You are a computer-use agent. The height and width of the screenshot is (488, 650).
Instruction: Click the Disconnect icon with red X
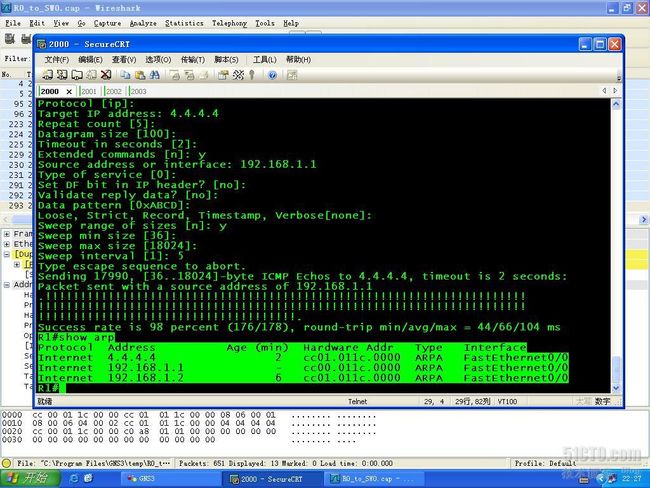point(106,75)
